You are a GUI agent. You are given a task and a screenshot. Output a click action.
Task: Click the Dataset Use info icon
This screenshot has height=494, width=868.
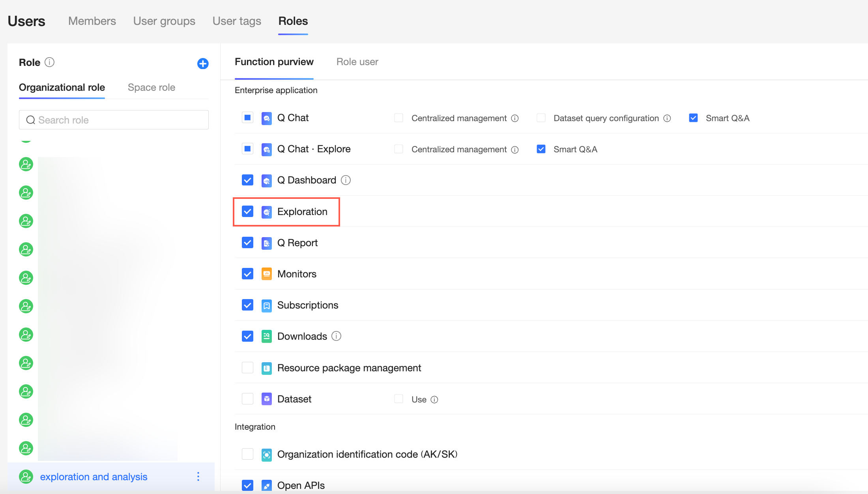point(434,400)
